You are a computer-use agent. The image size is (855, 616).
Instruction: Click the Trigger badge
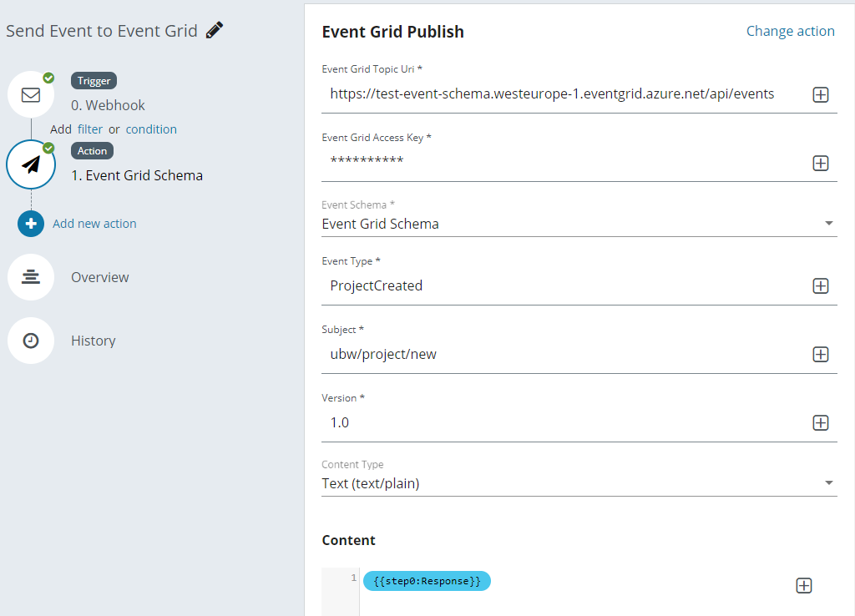click(94, 81)
